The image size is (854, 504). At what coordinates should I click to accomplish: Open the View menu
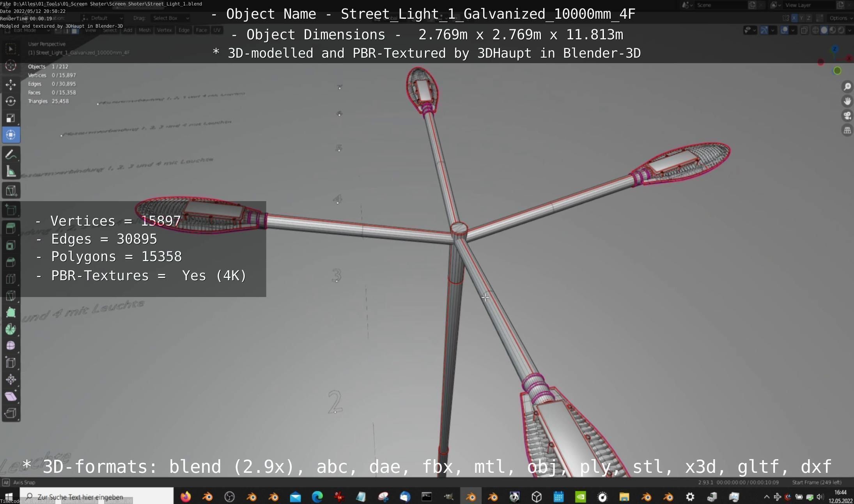click(x=90, y=30)
